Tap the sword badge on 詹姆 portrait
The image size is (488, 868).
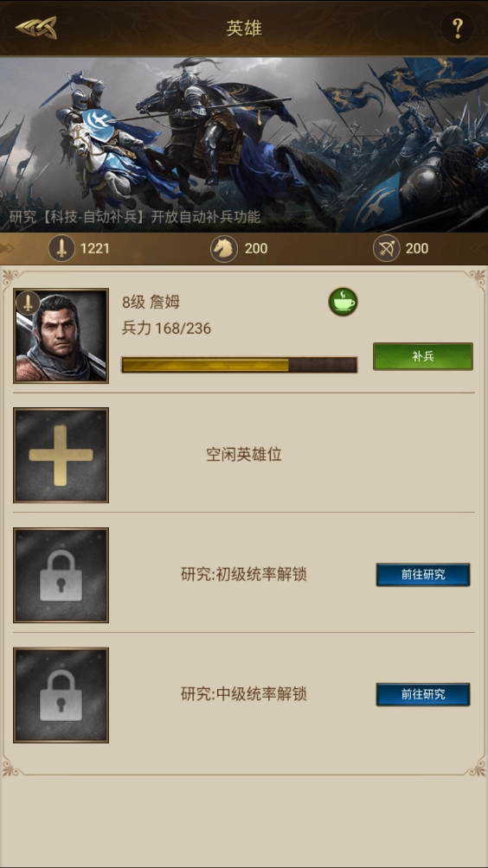[28, 303]
